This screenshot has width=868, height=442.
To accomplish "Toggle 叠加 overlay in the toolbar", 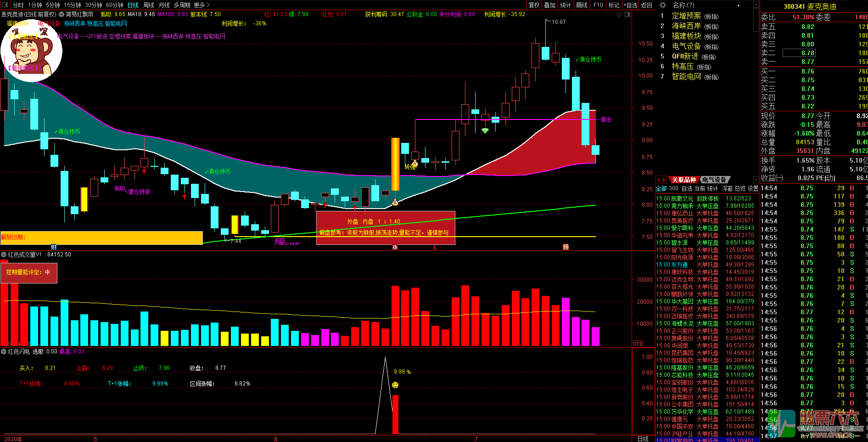I will point(549,5).
